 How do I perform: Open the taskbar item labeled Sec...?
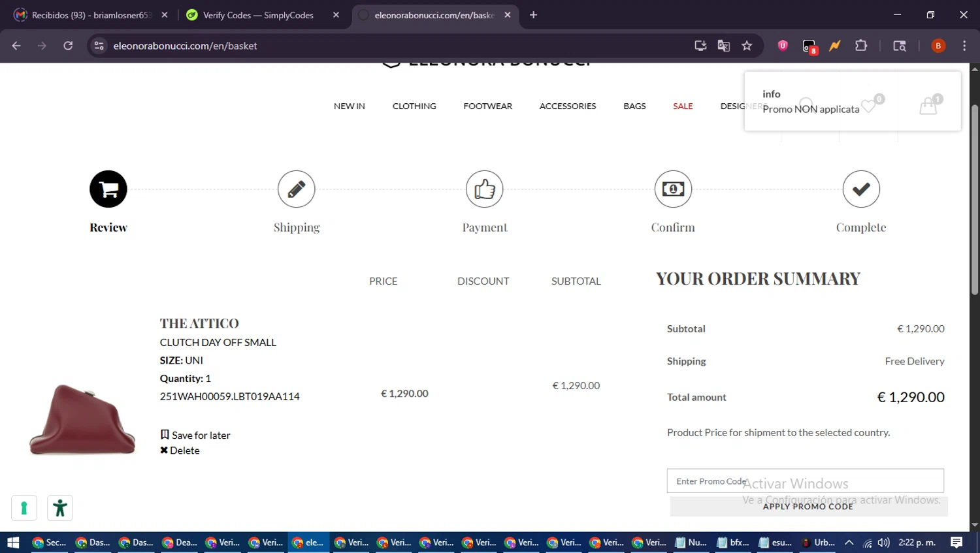49,543
